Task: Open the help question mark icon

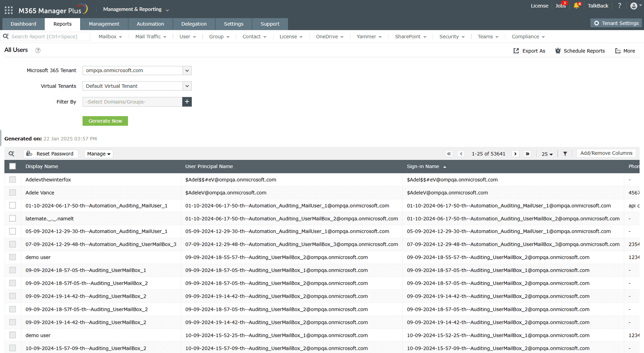Action: [619, 6]
